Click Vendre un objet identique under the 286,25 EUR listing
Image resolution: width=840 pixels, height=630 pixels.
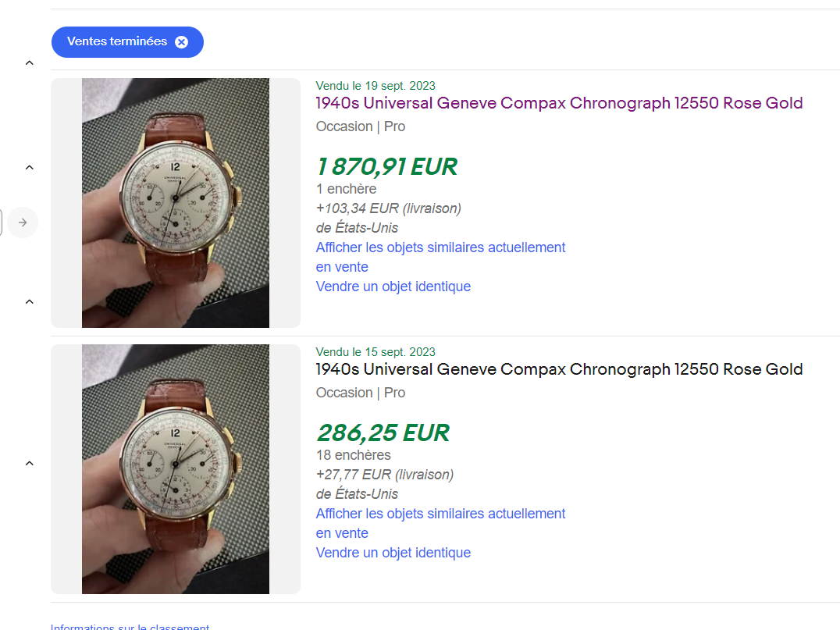[393, 553]
